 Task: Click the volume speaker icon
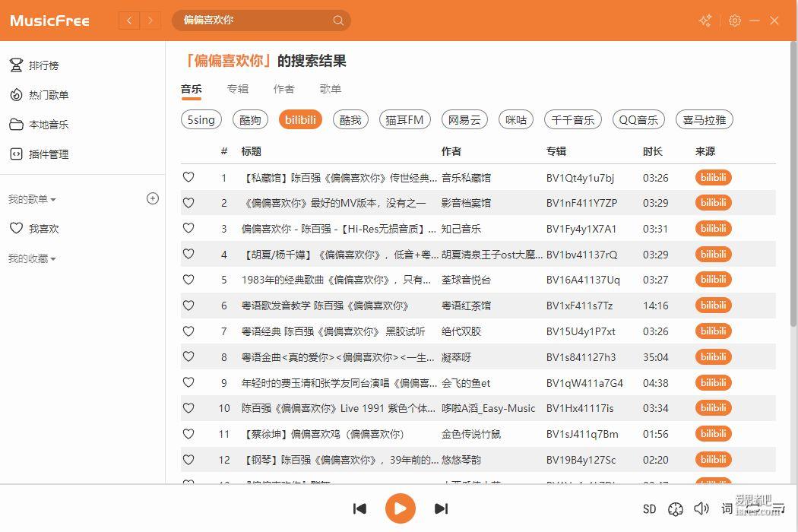(x=701, y=508)
